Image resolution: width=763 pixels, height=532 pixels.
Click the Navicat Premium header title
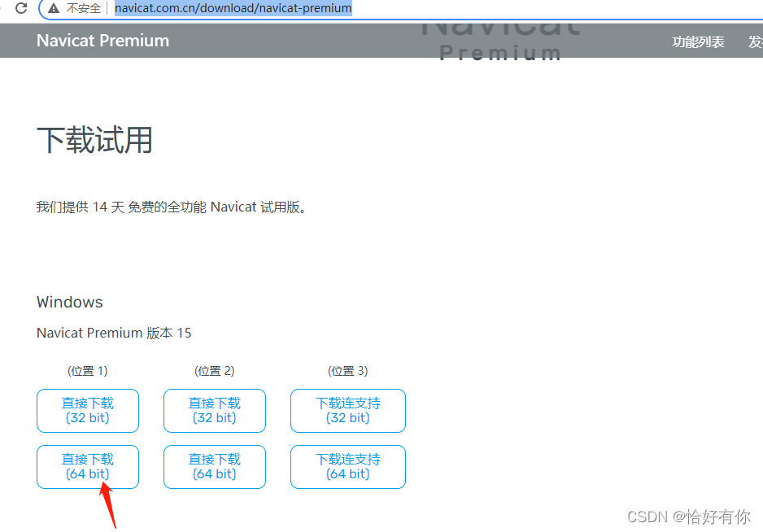pyautogui.click(x=102, y=41)
